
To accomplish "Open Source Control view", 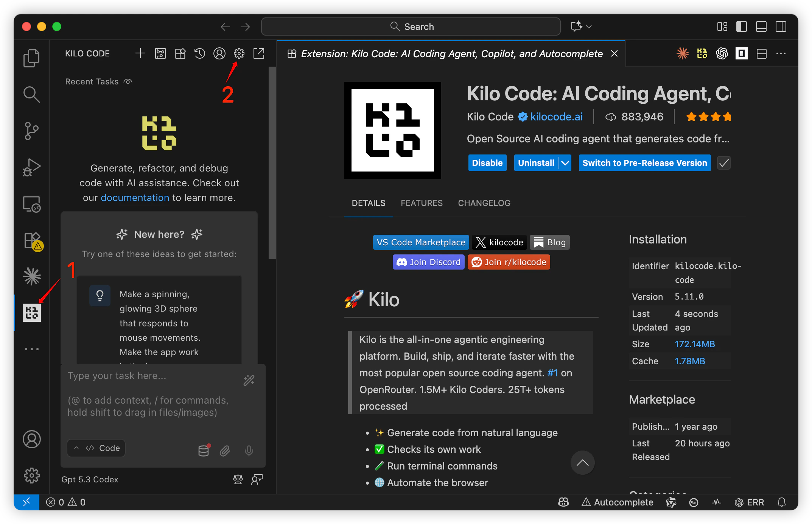I will [x=32, y=131].
